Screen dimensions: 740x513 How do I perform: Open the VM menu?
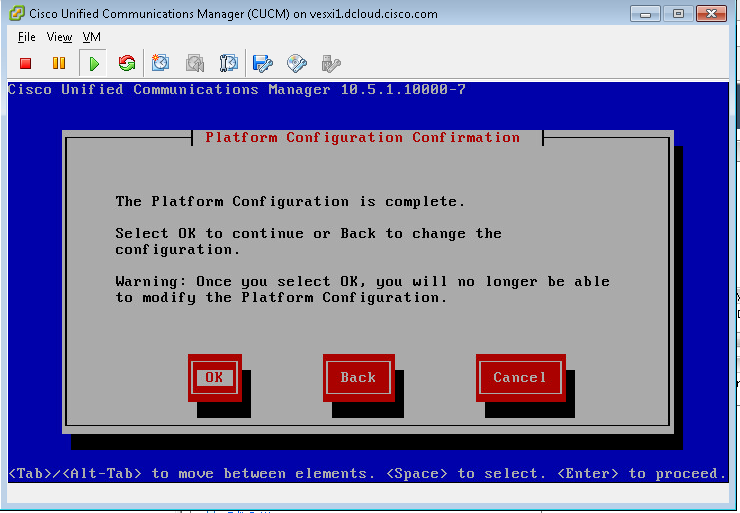tap(92, 37)
